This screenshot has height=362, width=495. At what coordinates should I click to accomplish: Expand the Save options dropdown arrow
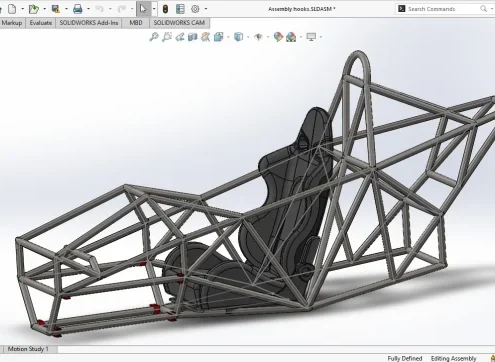tap(66, 9)
